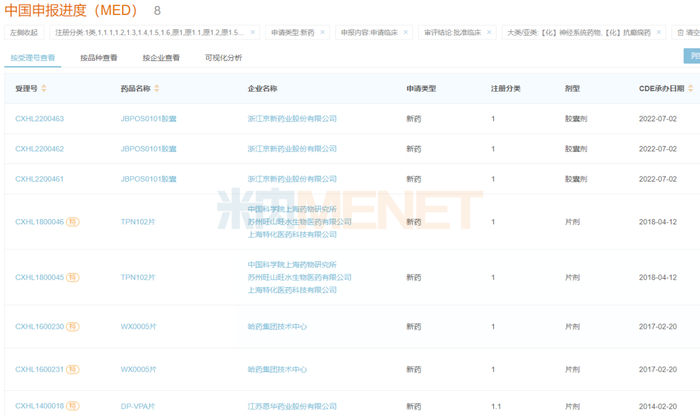Open the 可视化分析 tab

coord(223,58)
